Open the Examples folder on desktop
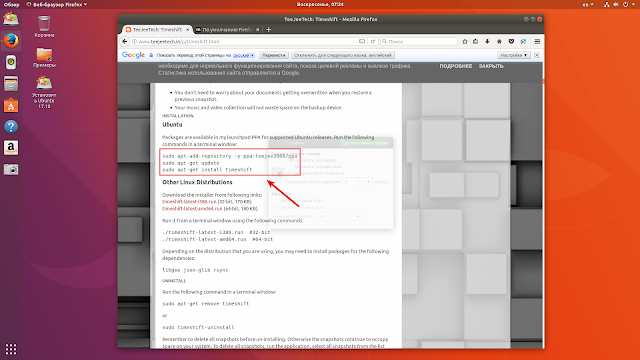 44,57
